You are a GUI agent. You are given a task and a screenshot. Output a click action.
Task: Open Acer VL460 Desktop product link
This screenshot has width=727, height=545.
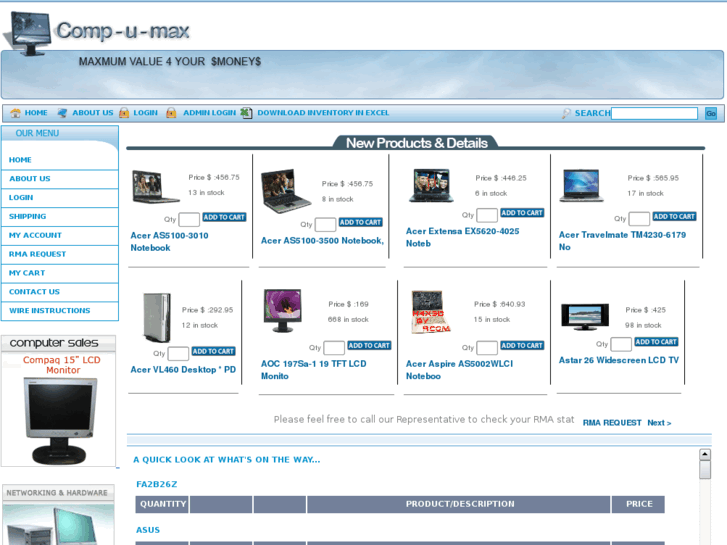183,370
